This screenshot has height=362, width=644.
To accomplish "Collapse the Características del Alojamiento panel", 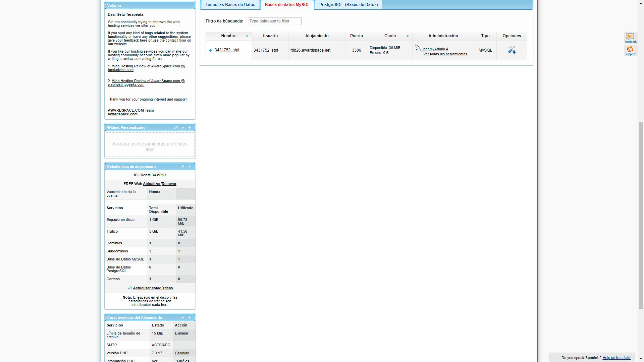I will (183, 317).
